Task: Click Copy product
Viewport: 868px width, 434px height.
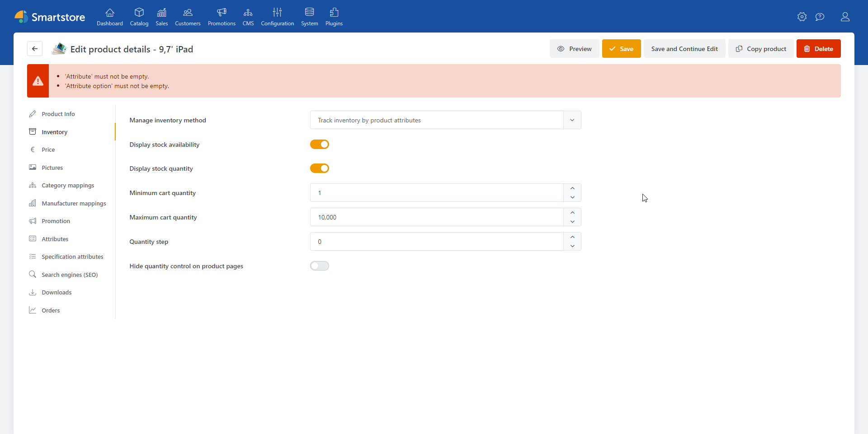Action: click(760, 48)
